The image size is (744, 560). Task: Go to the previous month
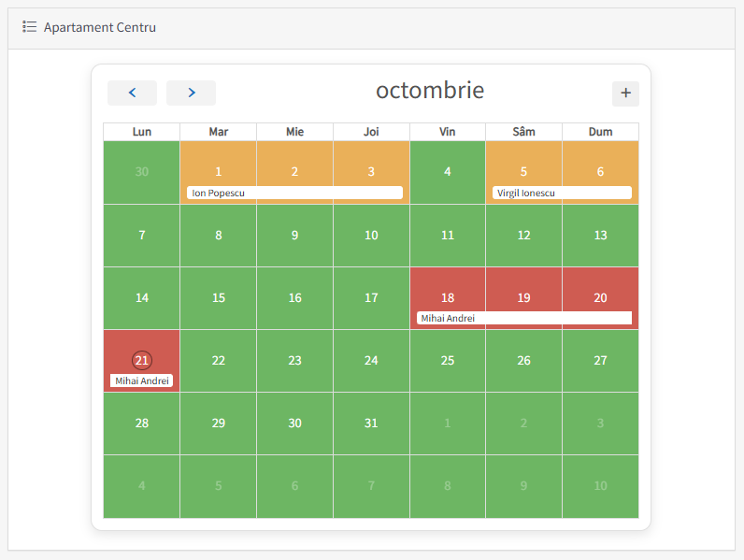point(133,93)
